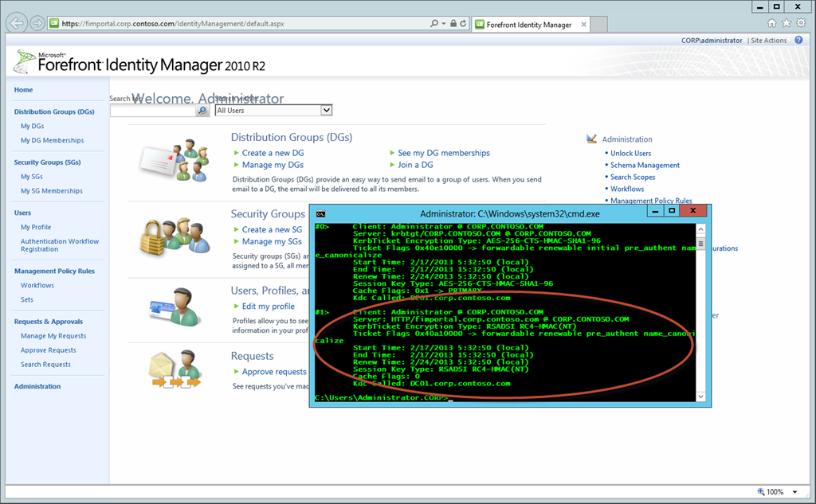
Task: Open the CORP\administrator user menu
Action: 712,40
